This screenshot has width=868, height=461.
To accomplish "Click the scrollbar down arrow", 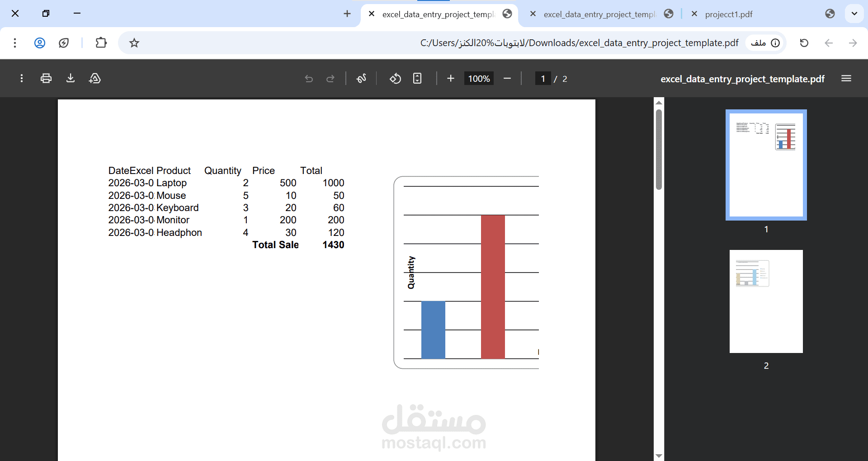I will click(x=659, y=456).
